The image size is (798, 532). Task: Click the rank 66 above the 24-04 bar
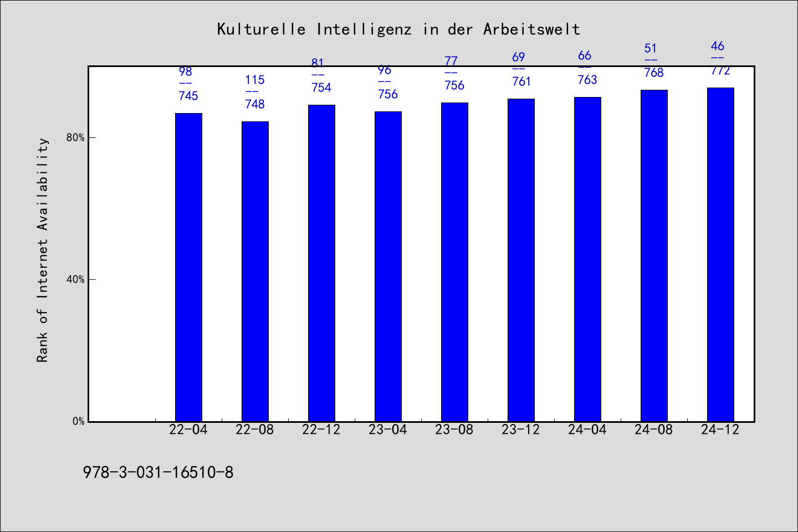[x=585, y=55]
